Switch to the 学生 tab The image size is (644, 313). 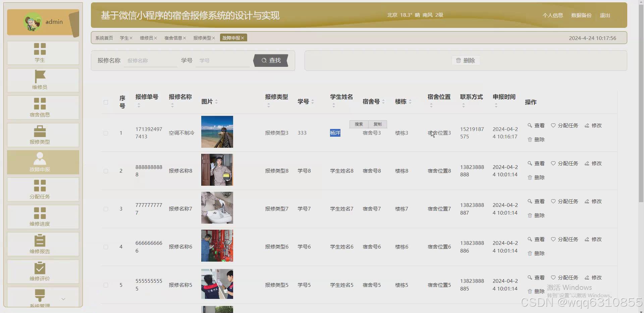click(124, 38)
